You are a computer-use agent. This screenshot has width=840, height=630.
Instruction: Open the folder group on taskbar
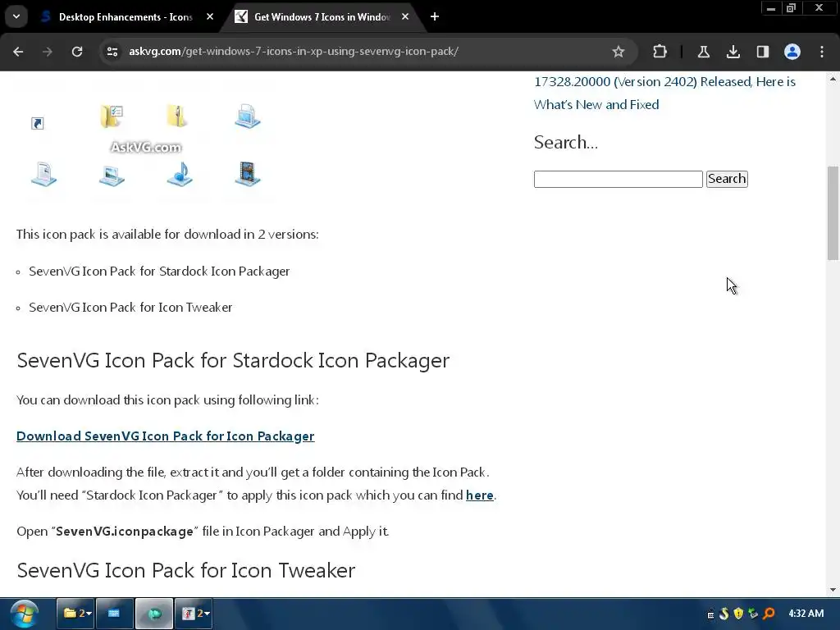[x=75, y=614]
